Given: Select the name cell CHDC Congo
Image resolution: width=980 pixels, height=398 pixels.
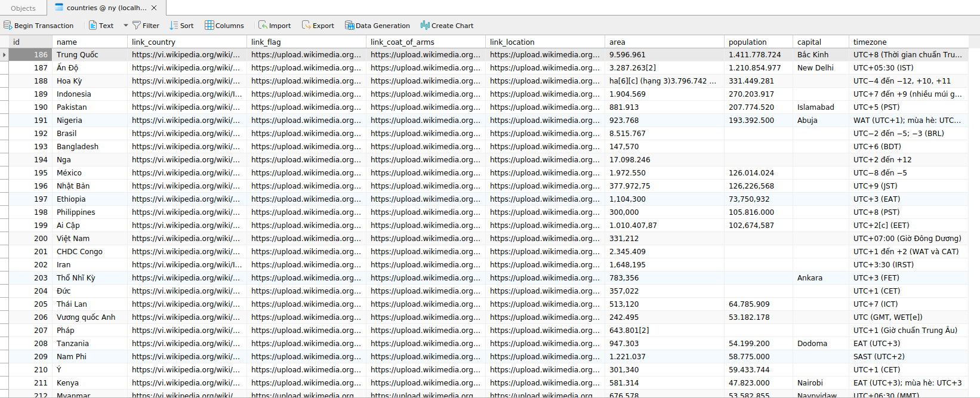Looking at the screenshot, I should [x=90, y=251].
